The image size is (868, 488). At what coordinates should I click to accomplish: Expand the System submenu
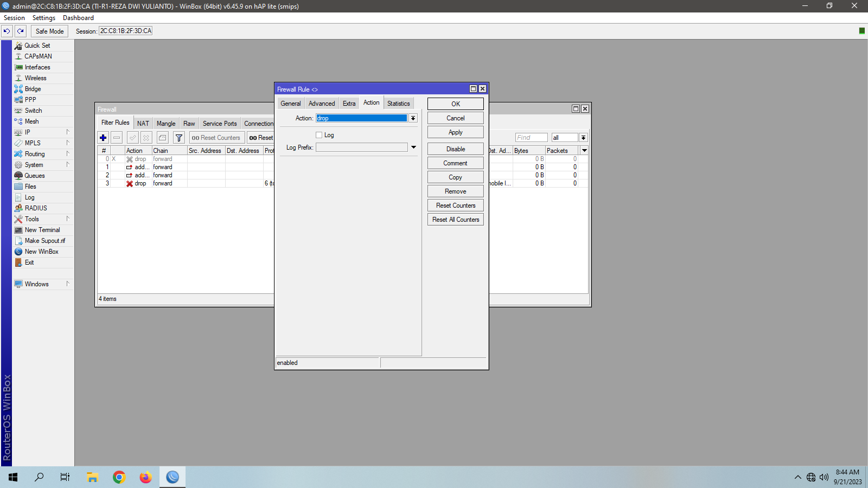pyautogui.click(x=68, y=164)
